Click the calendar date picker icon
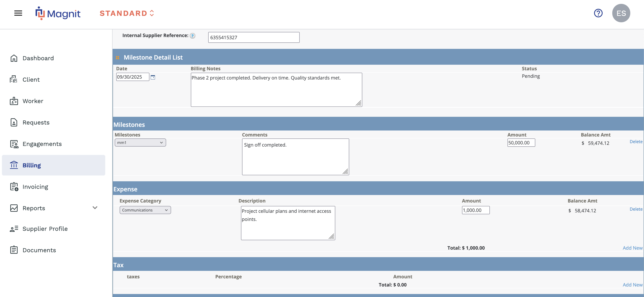Viewport: 644px width, 297px height. (153, 77)
